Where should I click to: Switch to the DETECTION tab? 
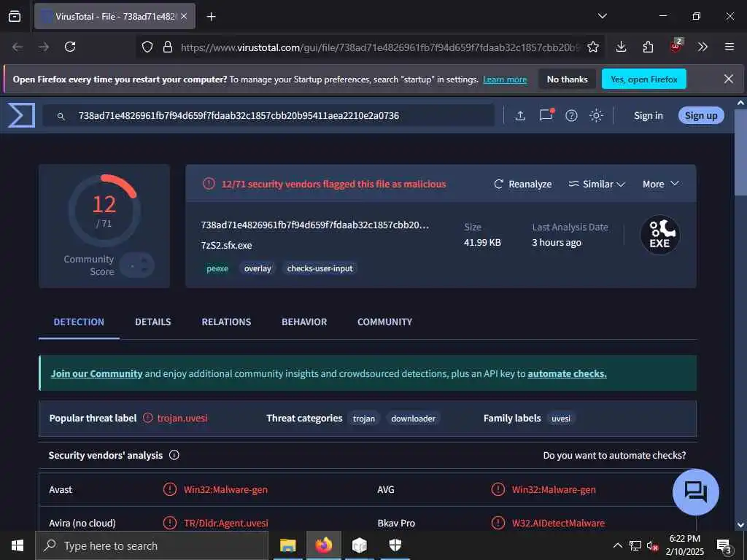tap(79, 322)
